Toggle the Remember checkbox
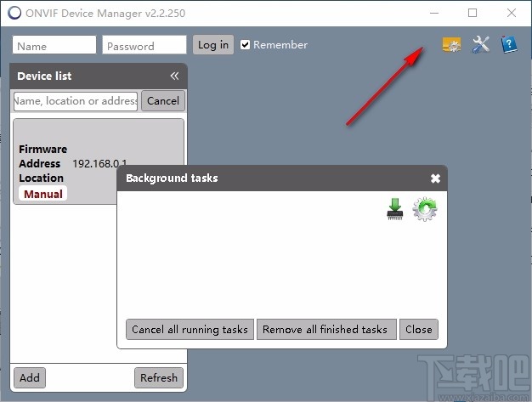The image size is (532, 402). pyautogui.click(x=245, y=45)
